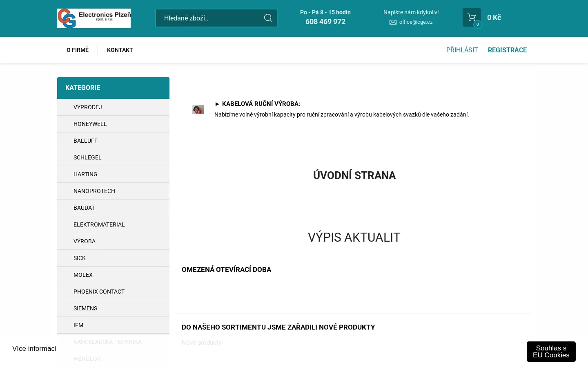Click Více informací cookie link
The height and width of the screenshot is (368, 588).
pyautogui.click(x=34, y=348)
